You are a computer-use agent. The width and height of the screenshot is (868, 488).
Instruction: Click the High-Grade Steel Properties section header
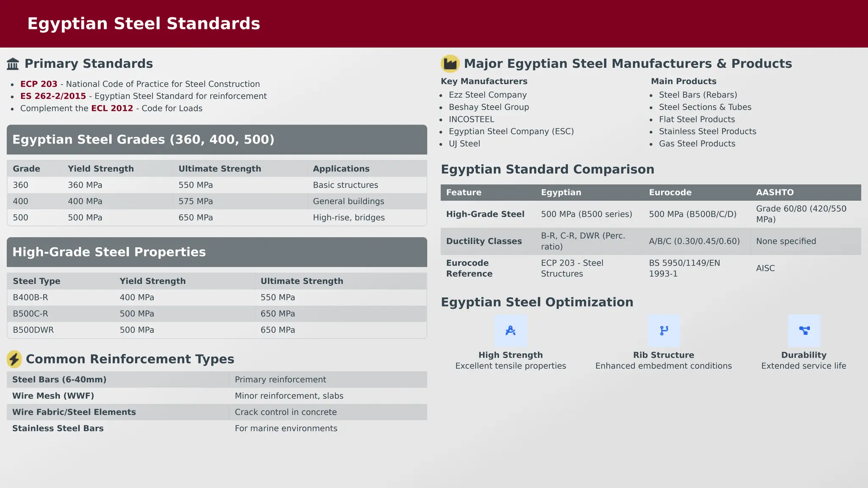(x=217, y=252)
